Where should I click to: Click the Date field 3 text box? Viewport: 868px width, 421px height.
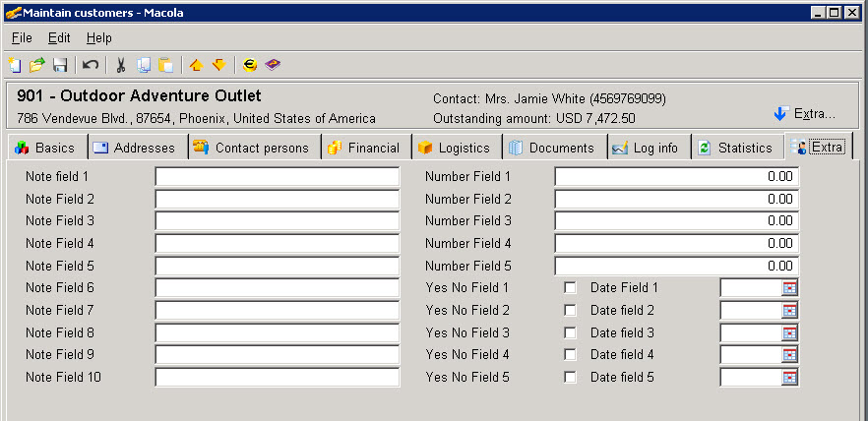(751, 332)
